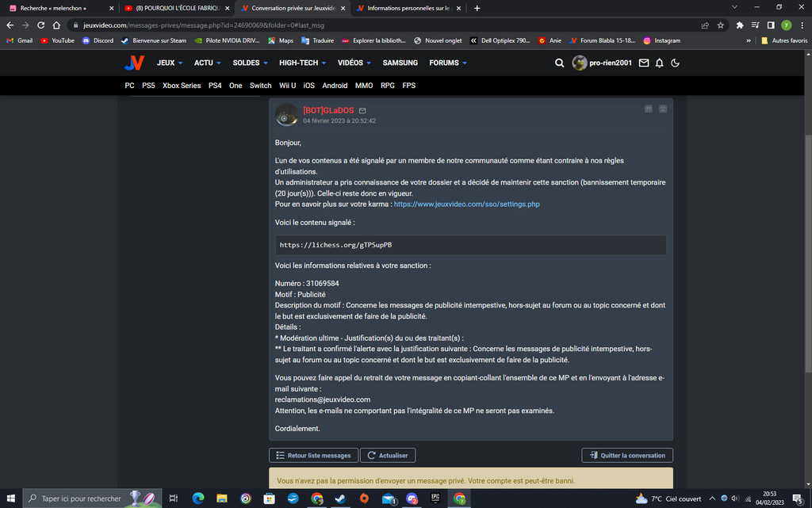Open the site search magnifier icon
This screenshot has height=508, width=812.
pyautogui.click(x=559, y=63)
